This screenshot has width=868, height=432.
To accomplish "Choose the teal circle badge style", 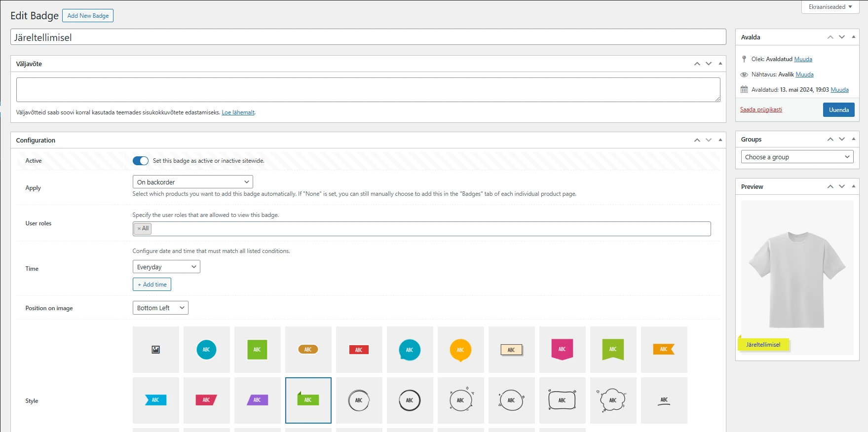I will tap(206, 350).
